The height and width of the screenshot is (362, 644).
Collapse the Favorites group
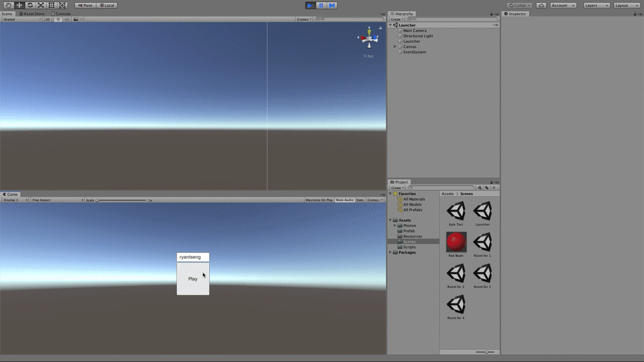pos(390,194)
